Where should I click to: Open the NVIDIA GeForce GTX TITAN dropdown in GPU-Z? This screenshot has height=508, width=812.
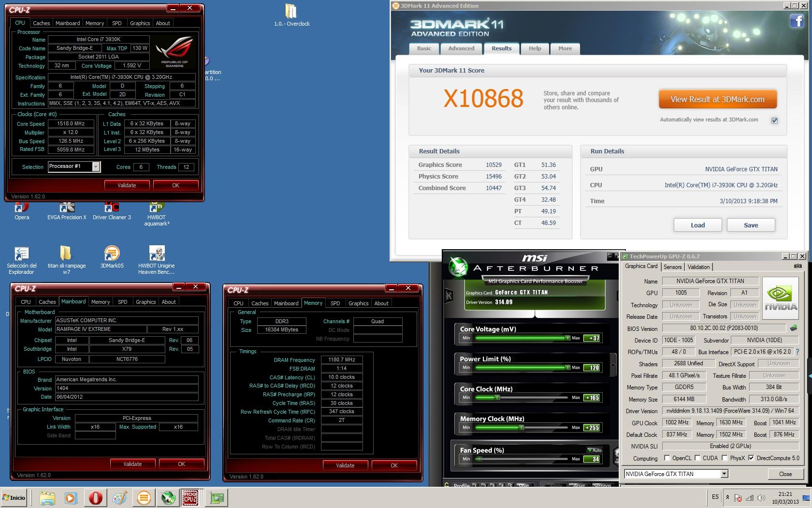pos(724,474)
